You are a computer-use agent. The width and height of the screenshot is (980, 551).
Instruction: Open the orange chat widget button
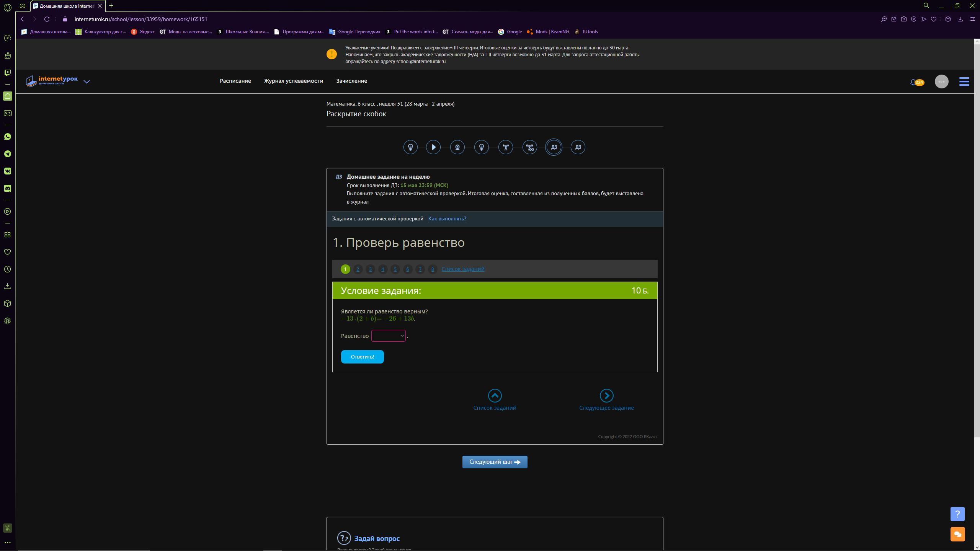click(x=957, y=534)
